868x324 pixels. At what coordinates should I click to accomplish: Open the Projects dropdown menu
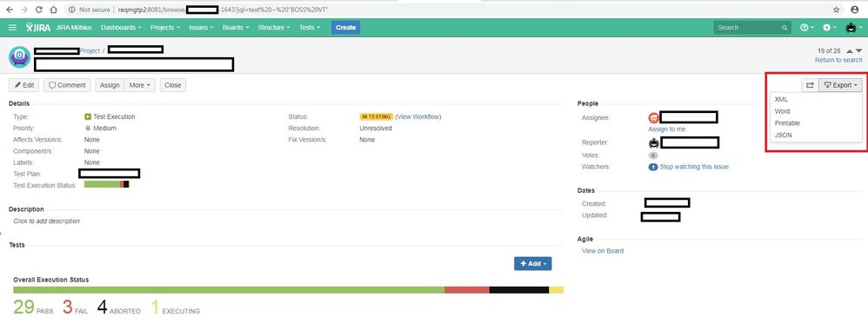click(x=164, y=27)
